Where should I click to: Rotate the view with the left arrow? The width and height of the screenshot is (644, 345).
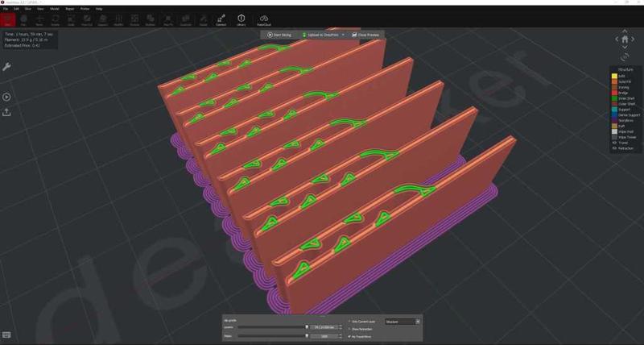(617, 39)
